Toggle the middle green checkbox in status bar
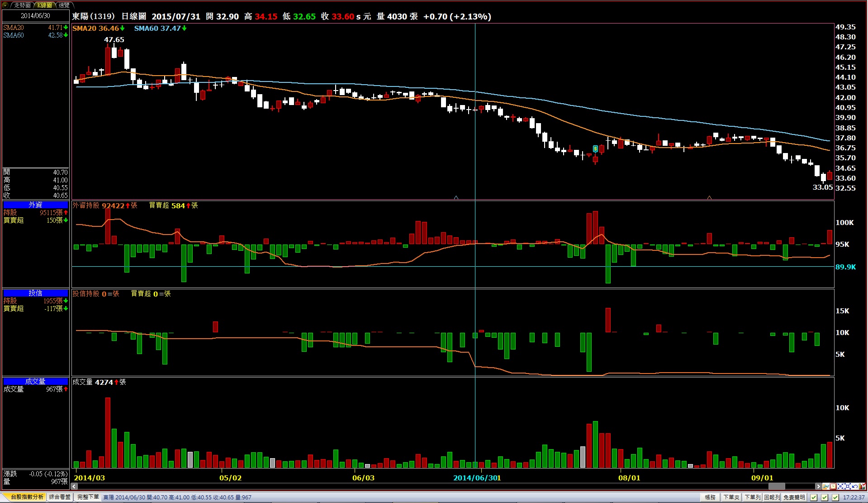 click(825, 497)
